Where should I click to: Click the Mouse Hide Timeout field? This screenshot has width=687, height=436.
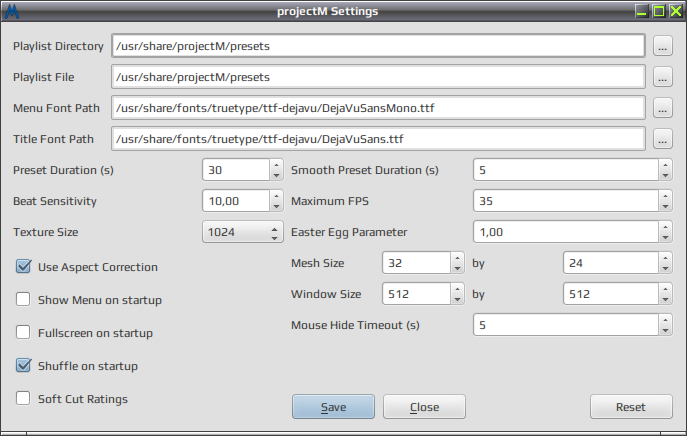(566, 325)
